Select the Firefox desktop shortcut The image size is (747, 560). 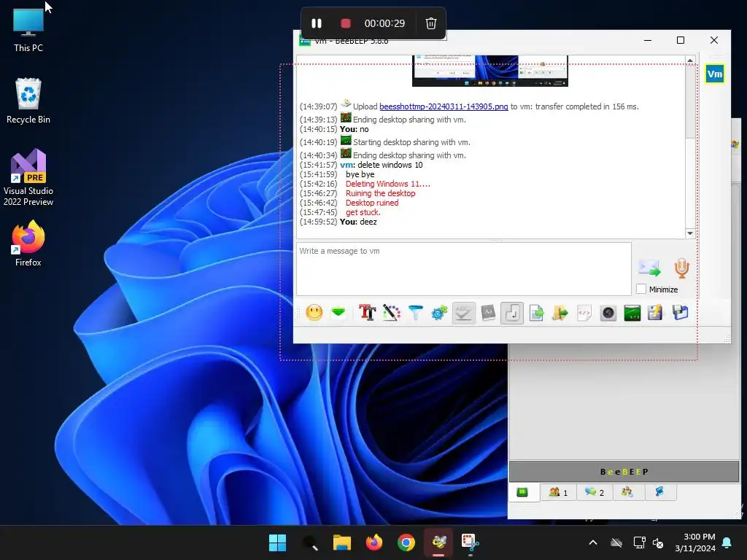[28, 244]
